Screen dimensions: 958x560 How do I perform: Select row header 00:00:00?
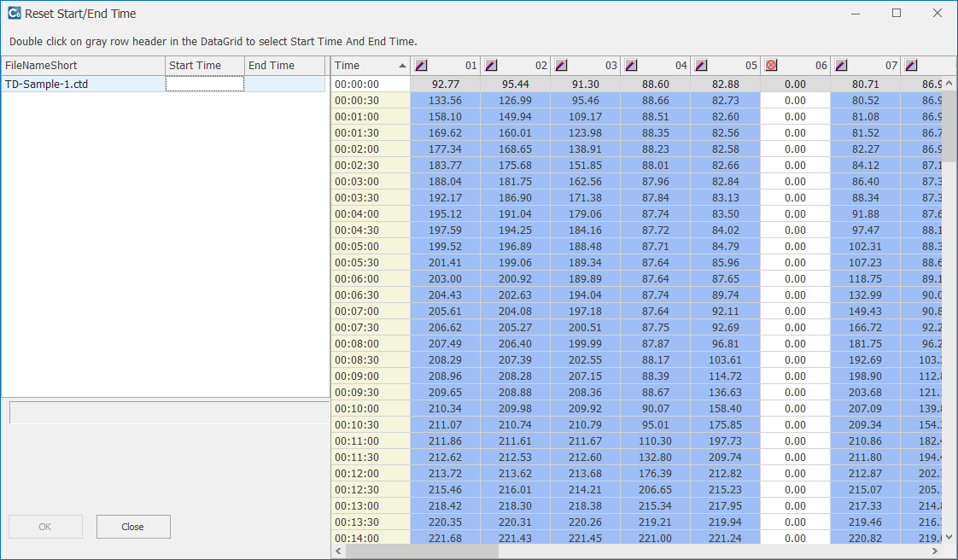(x=371, y=85)
